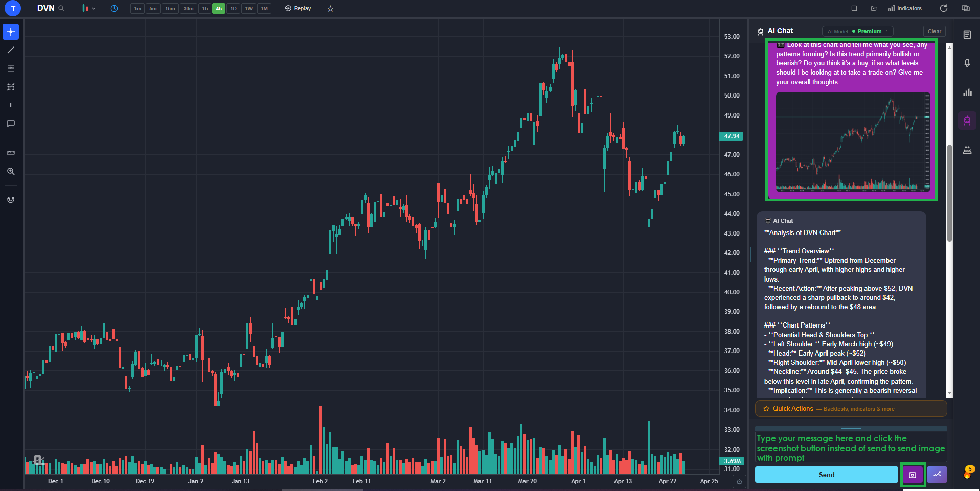Select the text annotation tool
Viewport: 980px width, 491px height.
[11, 105]
